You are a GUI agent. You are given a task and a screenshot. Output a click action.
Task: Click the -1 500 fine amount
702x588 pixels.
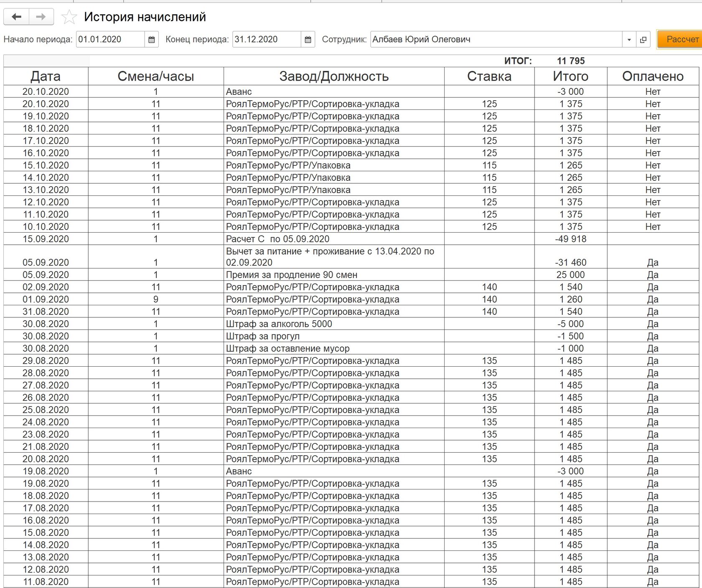pos(571,336)
